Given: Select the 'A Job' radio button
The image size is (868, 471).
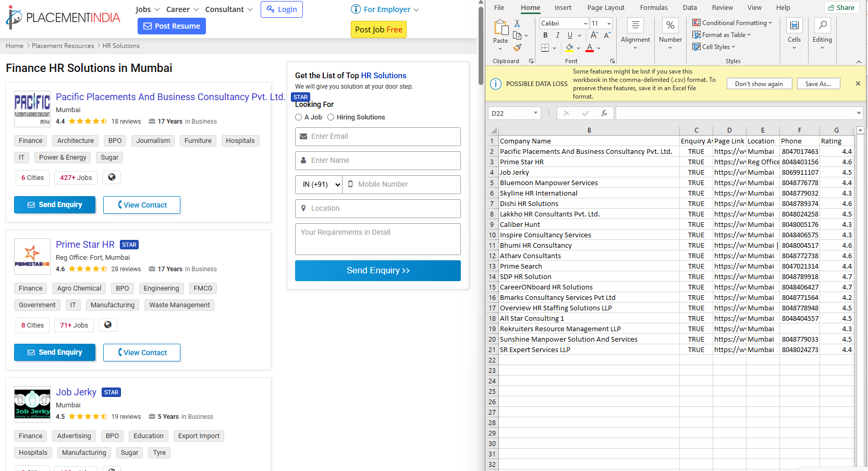Looking at the screenshot, I should click(298, 117).
